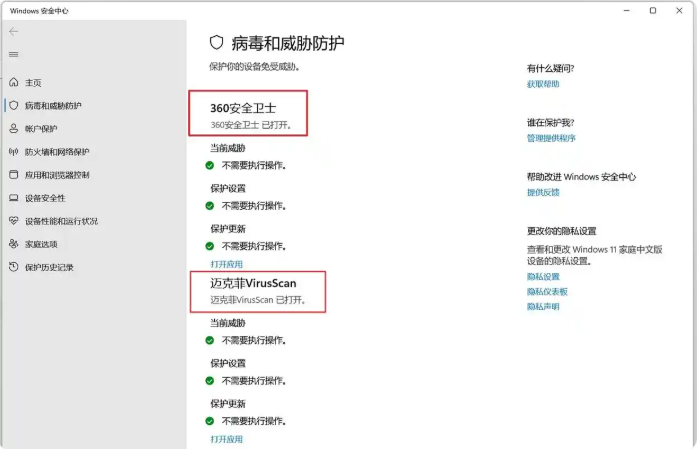This screenshot has height=449, width=697.
Task: Click the history clock icon for 保护历史记录
Action: (14, 267)
